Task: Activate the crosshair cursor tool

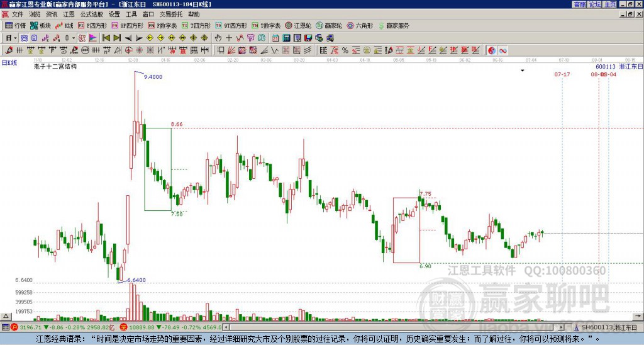Action: (229, 38)
